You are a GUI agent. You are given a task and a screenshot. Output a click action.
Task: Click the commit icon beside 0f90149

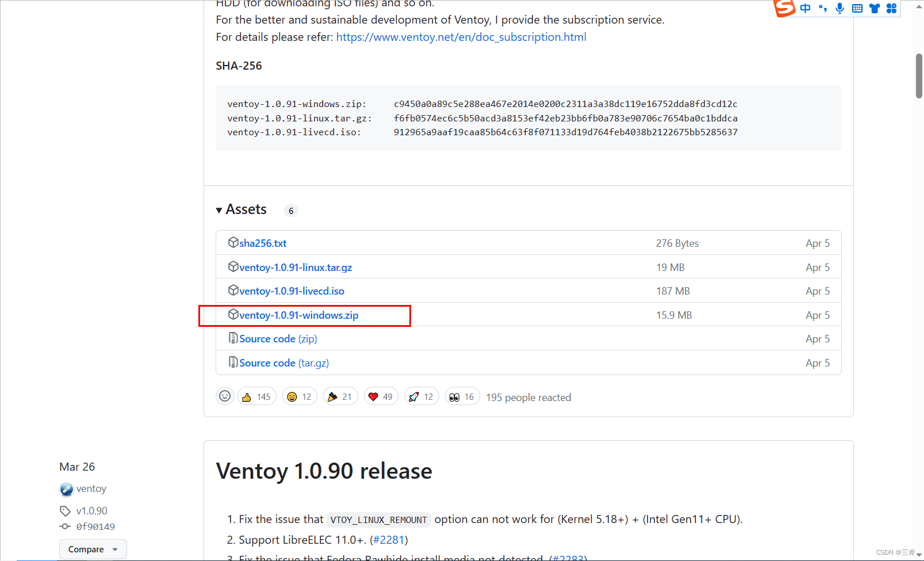pos(65,526)
